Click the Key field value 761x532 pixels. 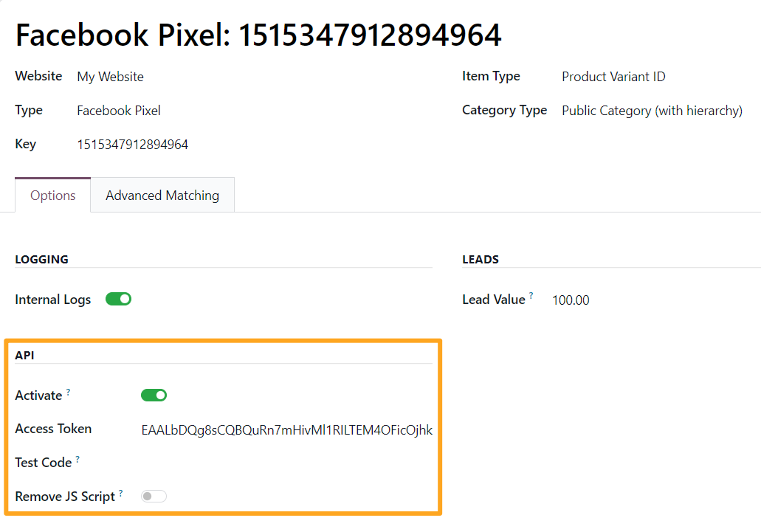click(133, 145)
